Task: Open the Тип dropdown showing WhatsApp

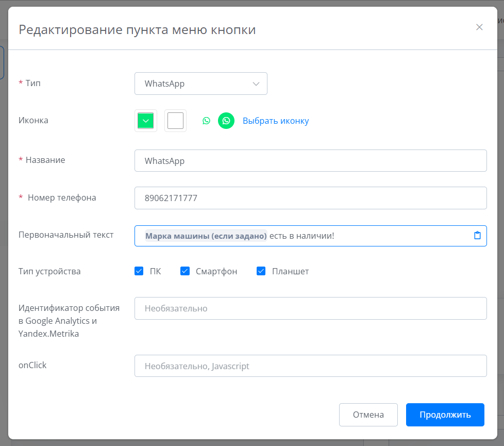Action: (200, 84)
